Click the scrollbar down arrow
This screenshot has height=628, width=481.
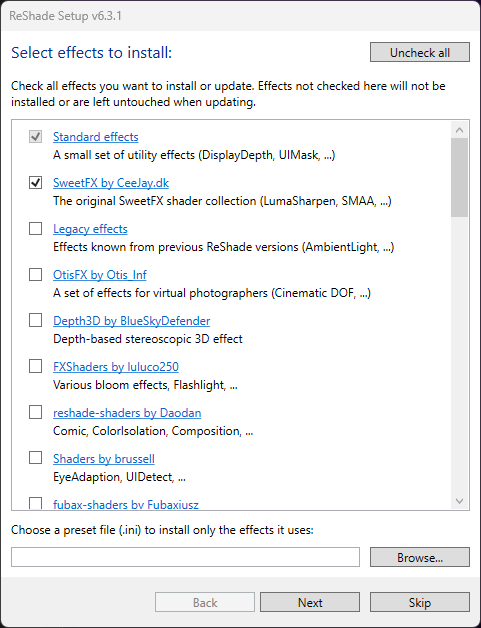[x=459, y=501]
